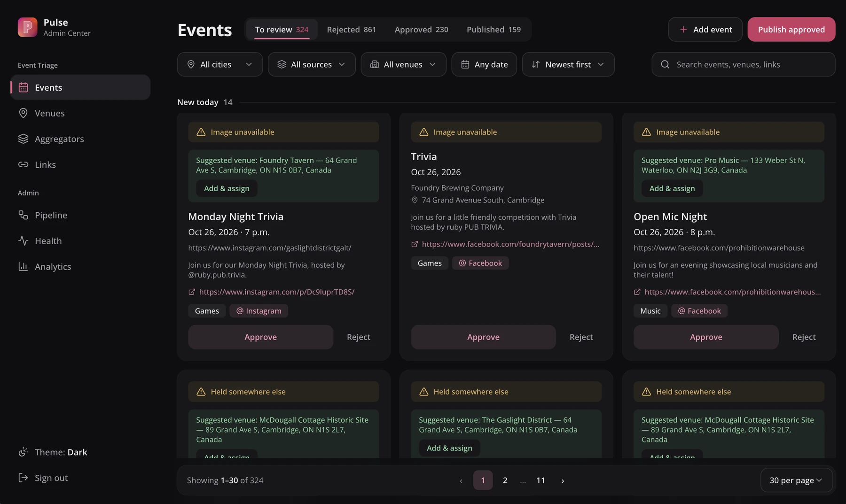
Task: Open the Any date picker
Action: tap(484, 64)
